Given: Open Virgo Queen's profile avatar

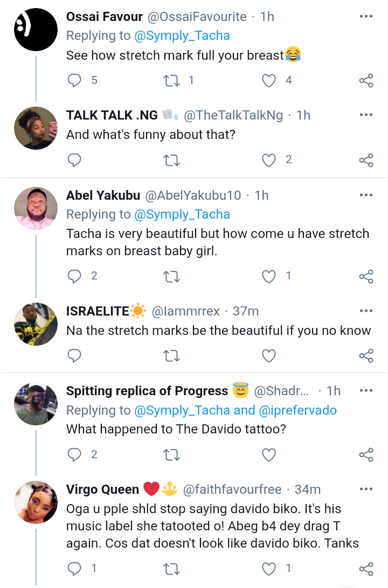Looking at the screenshot, I should (36, 502).
